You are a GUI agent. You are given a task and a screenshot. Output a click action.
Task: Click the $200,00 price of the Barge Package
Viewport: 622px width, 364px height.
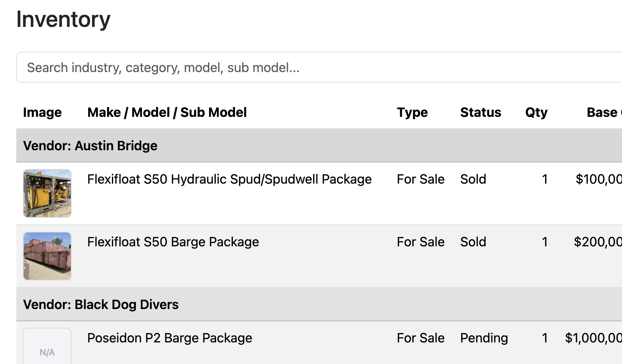coord(598,242)
